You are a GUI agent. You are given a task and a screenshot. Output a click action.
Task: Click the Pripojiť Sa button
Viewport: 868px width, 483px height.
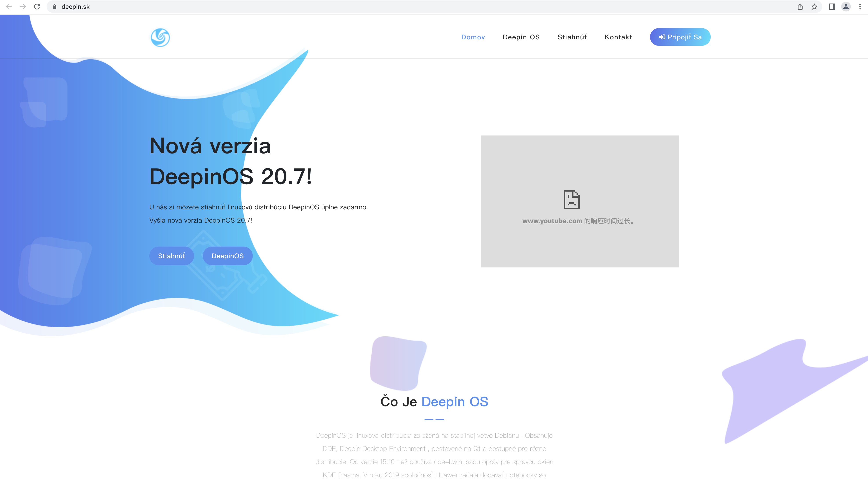[680, 37]
